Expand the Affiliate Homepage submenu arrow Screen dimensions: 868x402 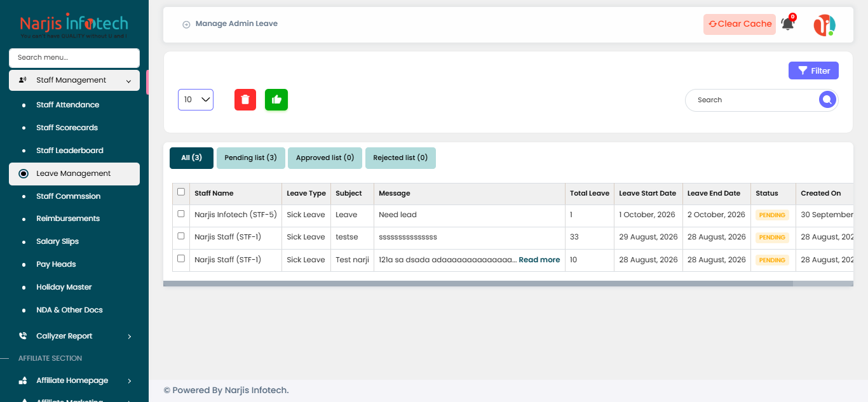[129, 380]
